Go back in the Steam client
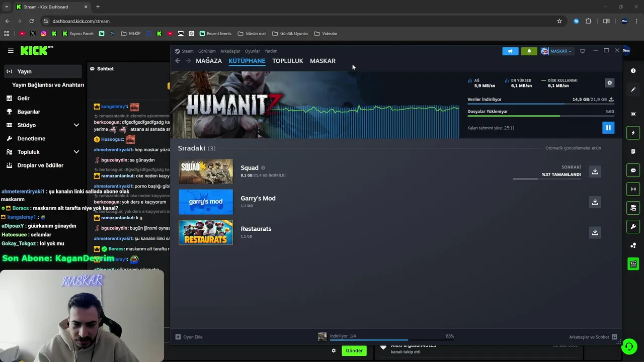Screen dimensions: 644x362 pos(178,61)
